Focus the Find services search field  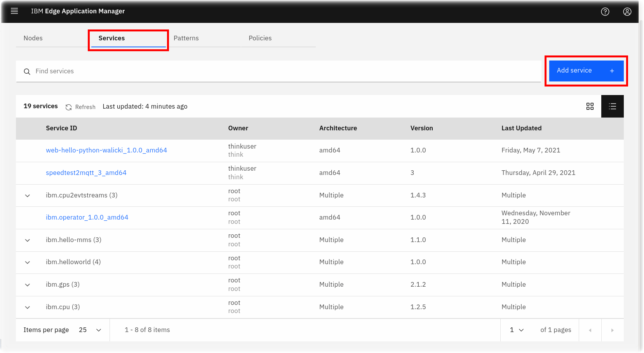pyautogui.click(x=278, y=71)
